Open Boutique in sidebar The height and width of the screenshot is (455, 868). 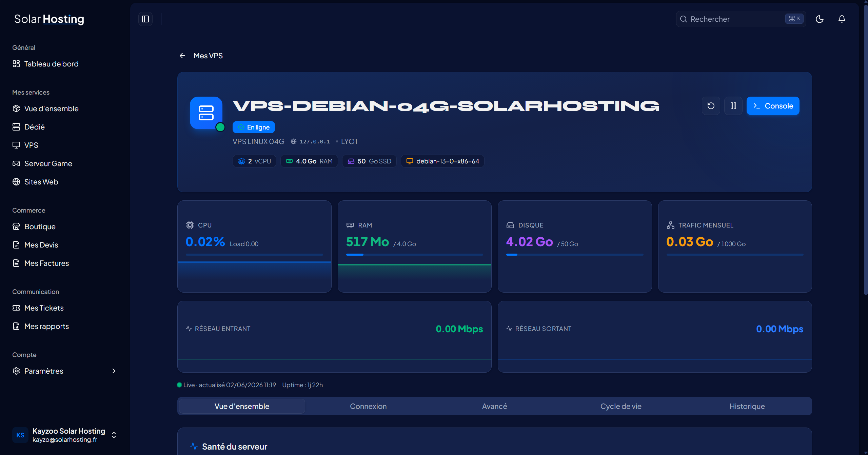click(65, 226)
